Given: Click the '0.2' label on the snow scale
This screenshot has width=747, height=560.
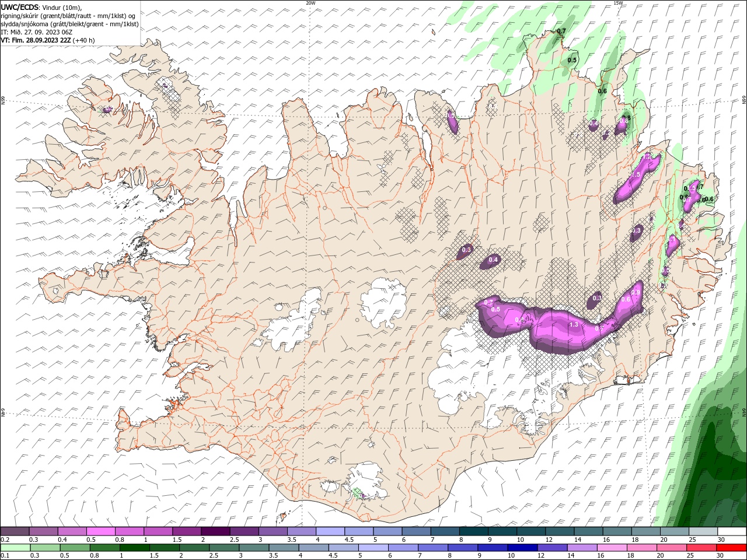Looking at the screenshot, I should 5,540.
